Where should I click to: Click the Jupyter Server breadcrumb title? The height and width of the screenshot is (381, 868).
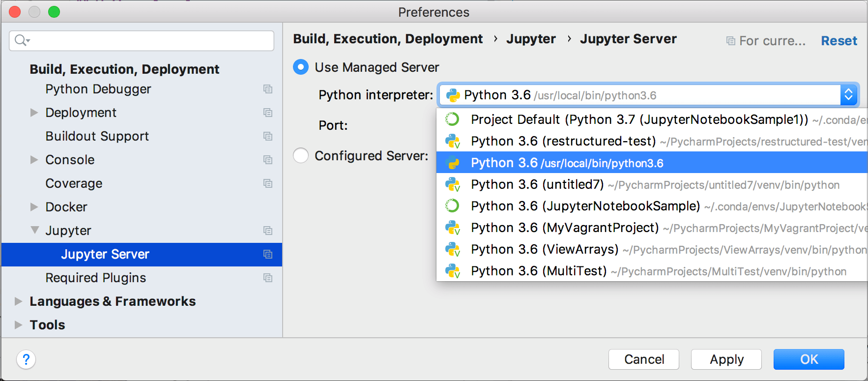628,39
